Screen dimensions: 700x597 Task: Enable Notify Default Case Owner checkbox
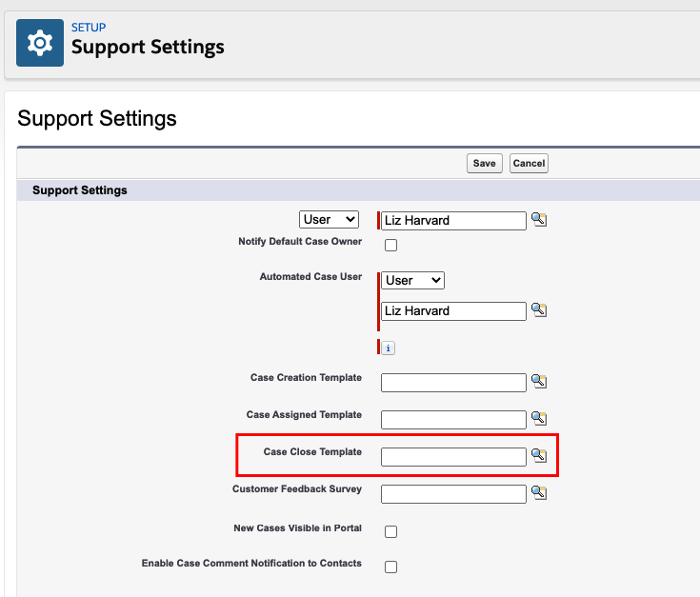click(390, 245)
